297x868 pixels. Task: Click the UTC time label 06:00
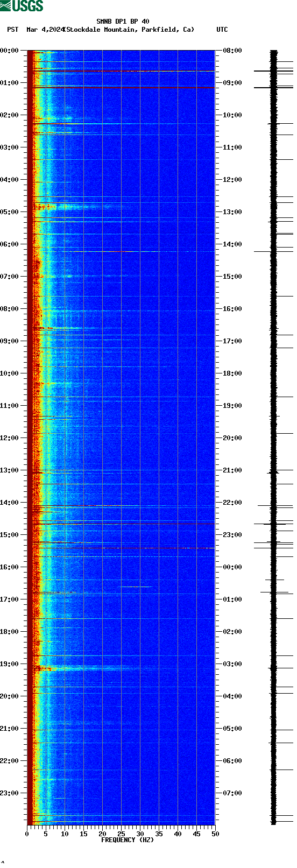point(232,761)
